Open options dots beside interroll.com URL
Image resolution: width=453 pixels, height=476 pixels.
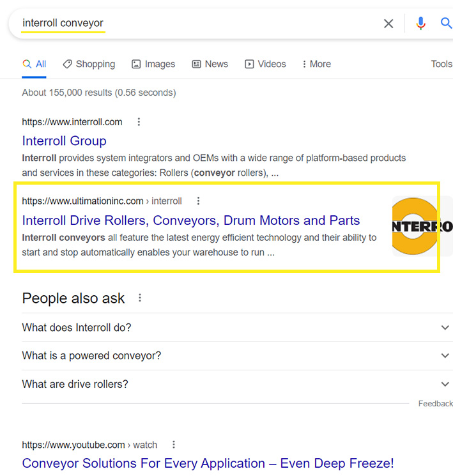coord(139,122)
